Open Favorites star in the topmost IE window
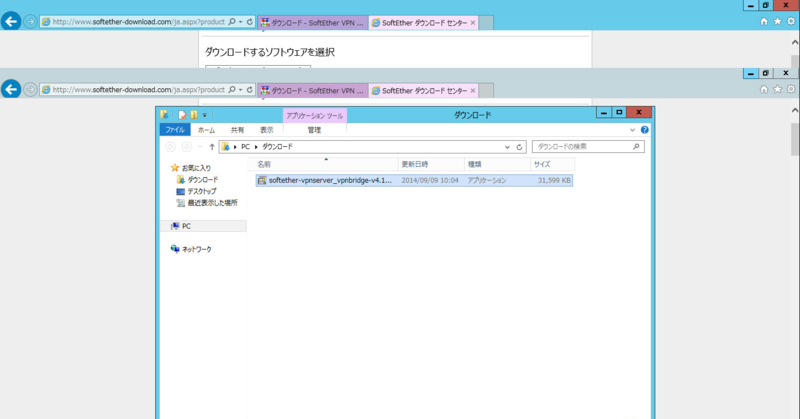This screenshot has height=419, width=800. [x=777, y=21]
